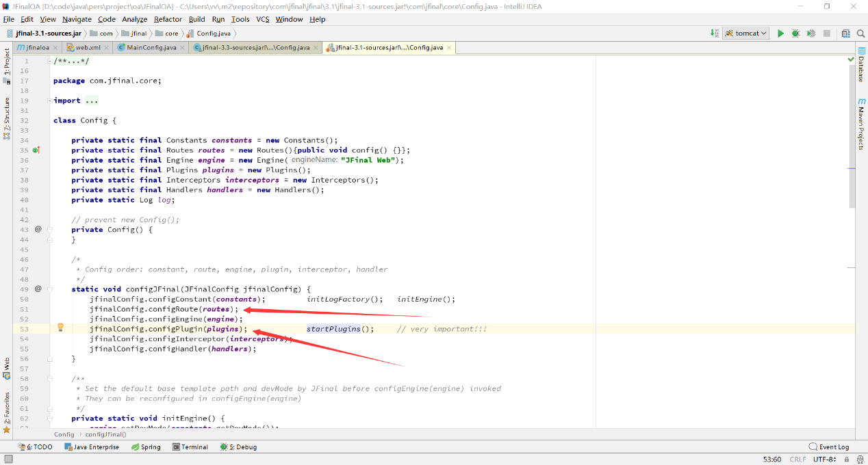Open the VCS menu
The image size is (868, 465).
(263, 19)
